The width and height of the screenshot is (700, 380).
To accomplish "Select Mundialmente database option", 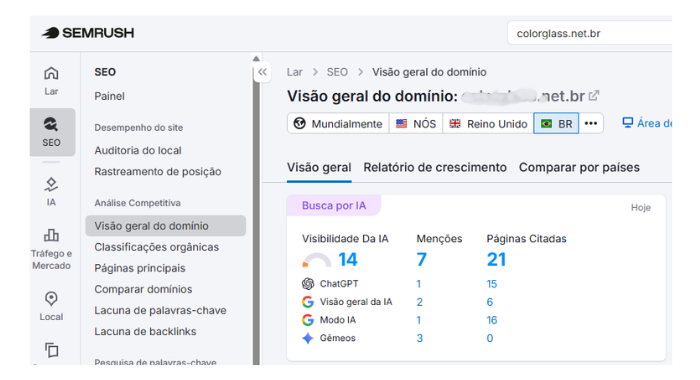I will tap(338, 124).
